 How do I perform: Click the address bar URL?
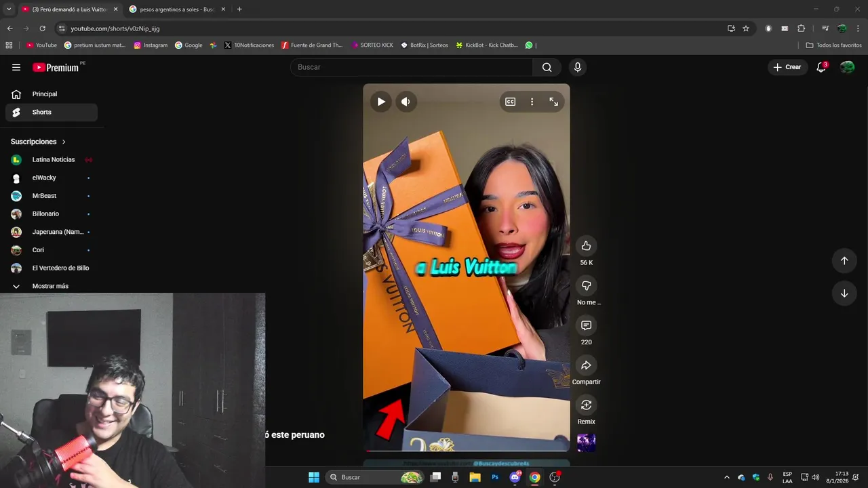tap(115, 28)
